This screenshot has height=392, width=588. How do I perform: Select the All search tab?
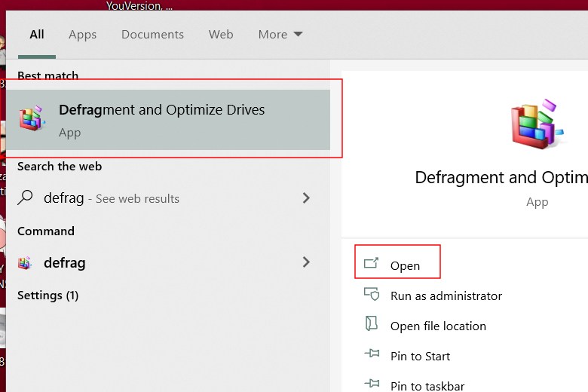(x=37, y=35)
